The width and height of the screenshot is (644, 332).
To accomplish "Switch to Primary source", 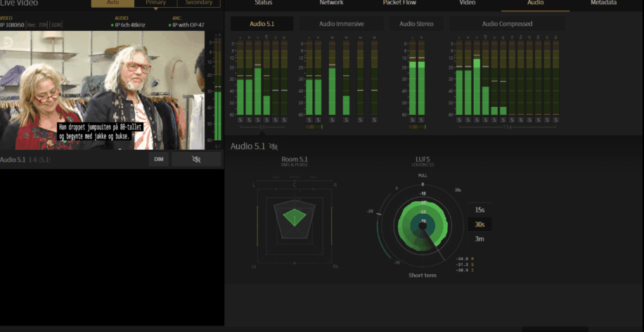I will coord(155,3).
